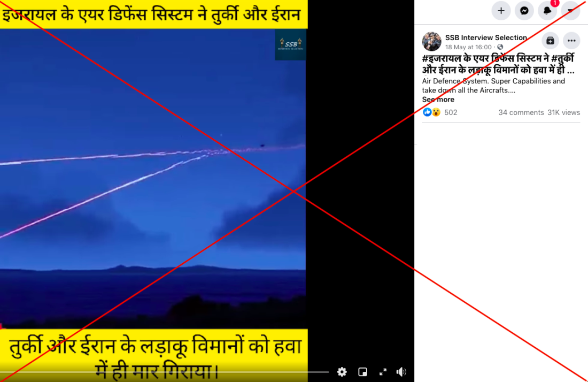Viewport: 588px width, 382px height.
Task: Save the video with bookmark icon
Action: (x=550, y=41)
